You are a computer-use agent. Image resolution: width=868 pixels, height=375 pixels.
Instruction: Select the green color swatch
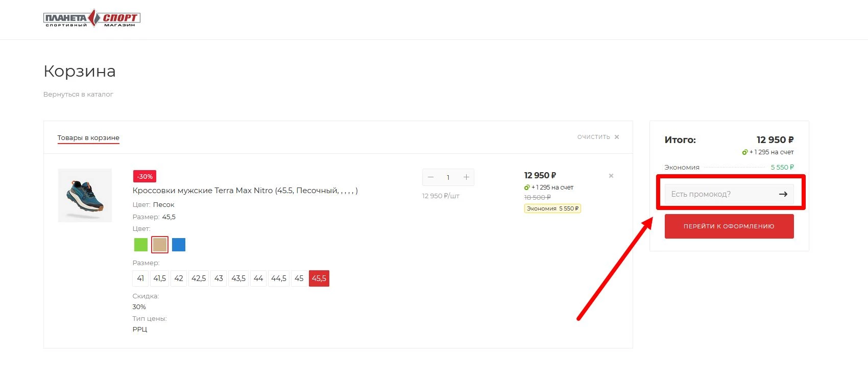(140, 245)
